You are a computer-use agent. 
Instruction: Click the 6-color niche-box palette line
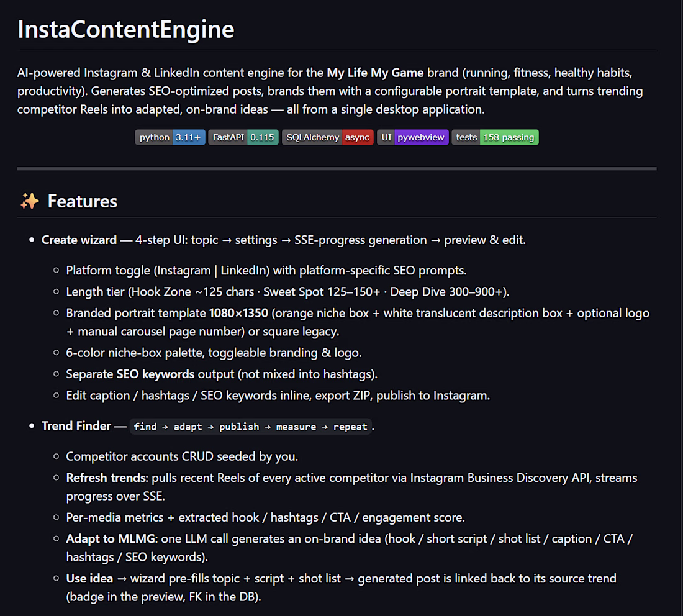tap(214, 353)
